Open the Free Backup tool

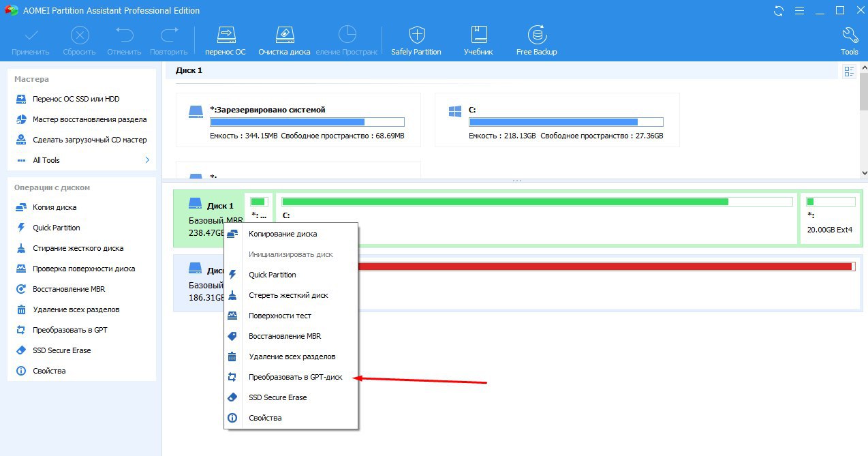pyautogui.click(x=537, y=41)
